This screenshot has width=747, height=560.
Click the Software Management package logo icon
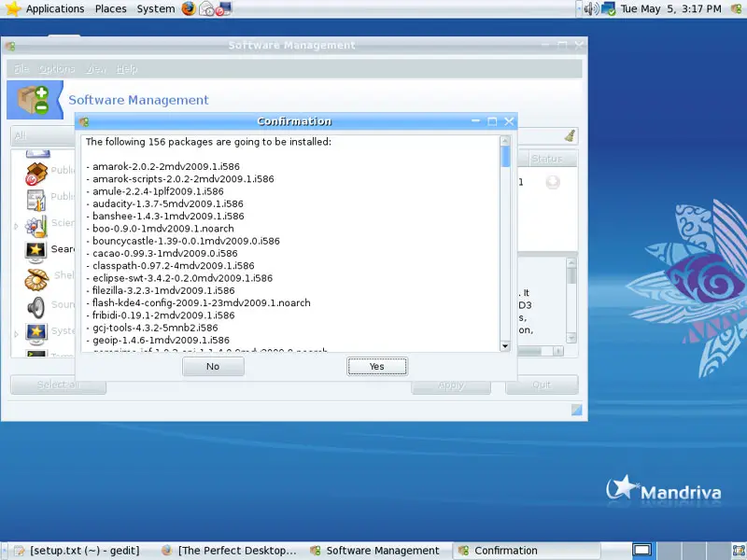point(34,100)
